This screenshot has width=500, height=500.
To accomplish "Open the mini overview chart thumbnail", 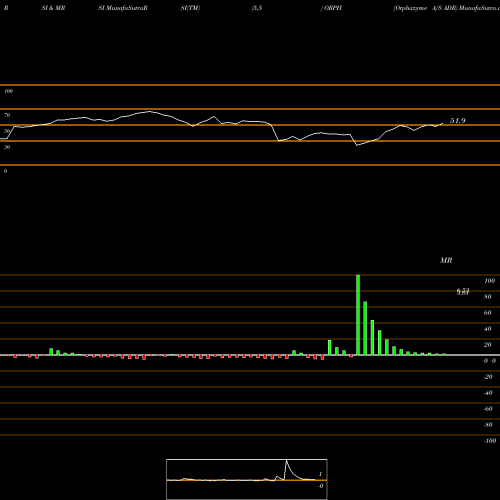I will click(247, 479).
